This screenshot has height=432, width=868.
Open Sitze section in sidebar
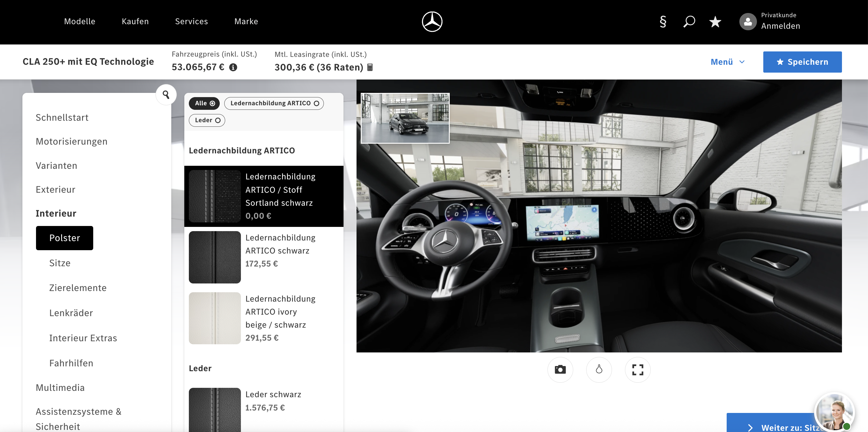click(60, 263)
